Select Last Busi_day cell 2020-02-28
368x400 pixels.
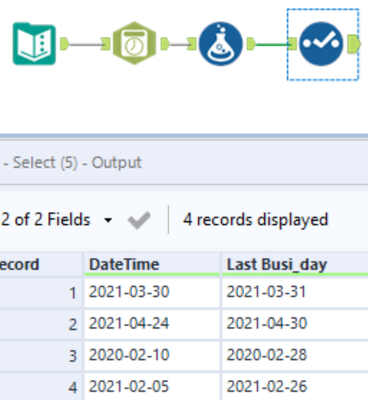coord(295,355)
